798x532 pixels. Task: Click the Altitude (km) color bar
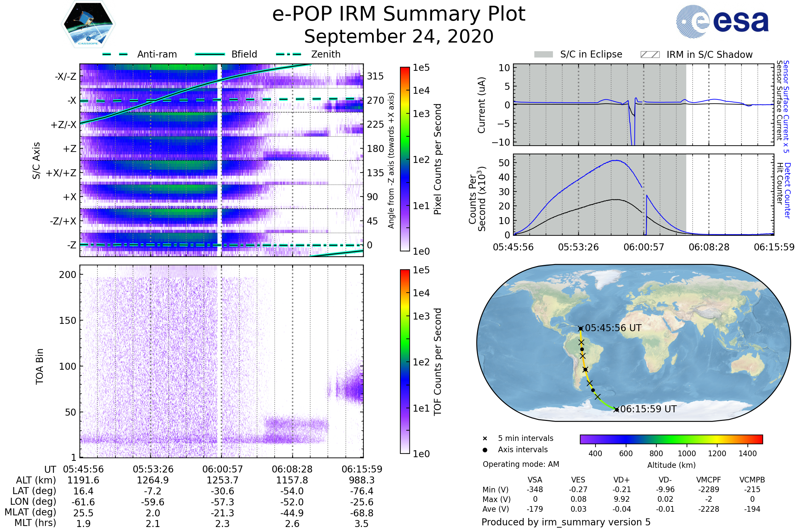click(671, 439)
